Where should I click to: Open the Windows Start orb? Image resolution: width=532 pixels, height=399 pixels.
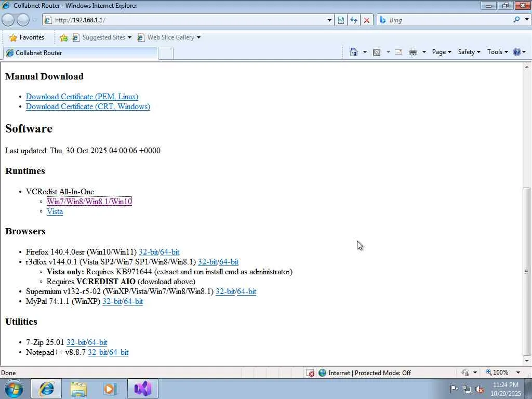[x=14, y=389]
